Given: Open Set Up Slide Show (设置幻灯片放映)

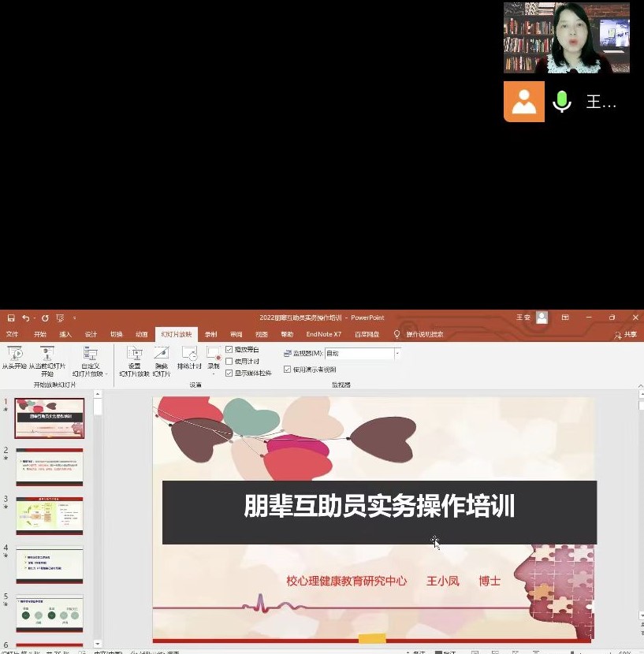Looking at the screenshot, I should point(135,355).
